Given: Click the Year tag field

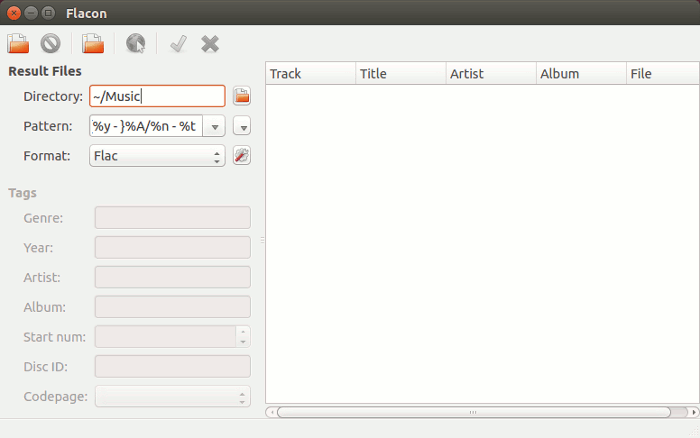Looking at the screenshot, I should click(x=173, y=247).
